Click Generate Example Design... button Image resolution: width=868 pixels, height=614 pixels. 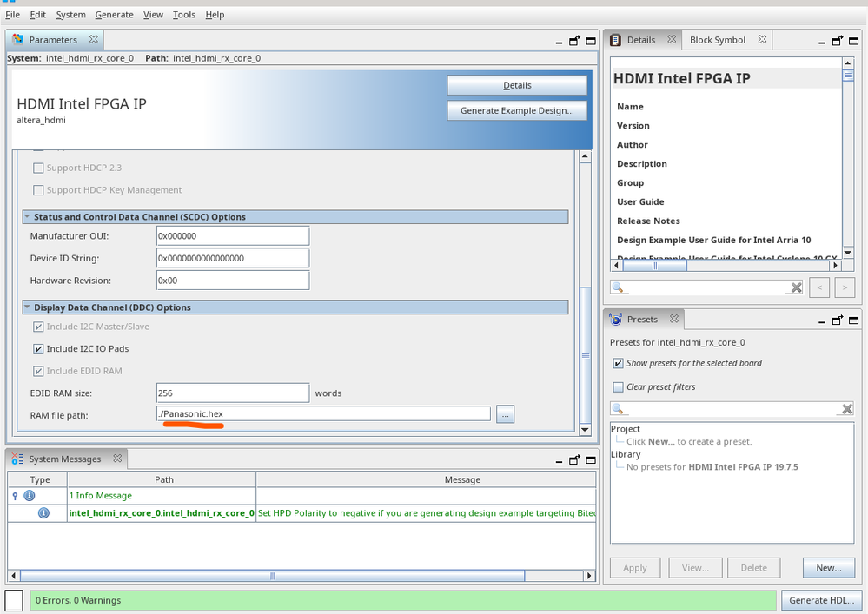(x=517, y=110)
